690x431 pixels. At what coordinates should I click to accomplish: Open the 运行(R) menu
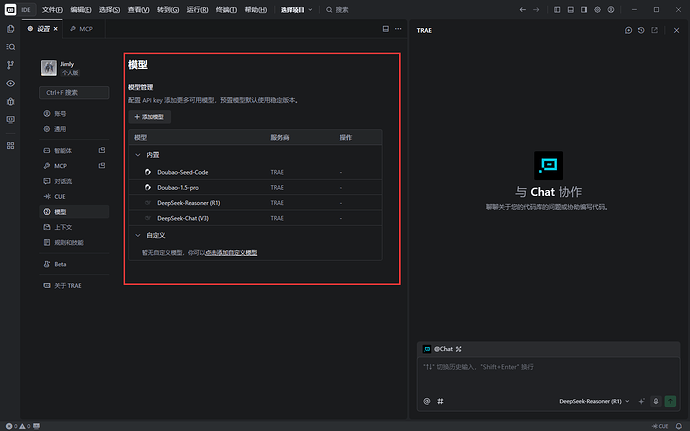point(197,10)
